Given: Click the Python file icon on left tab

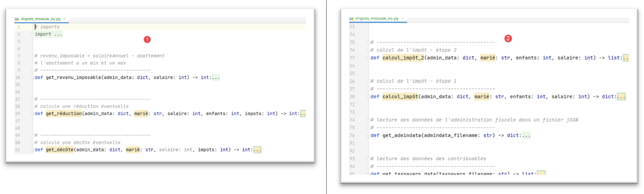Looking at the screenshot, I should point(17,19).
